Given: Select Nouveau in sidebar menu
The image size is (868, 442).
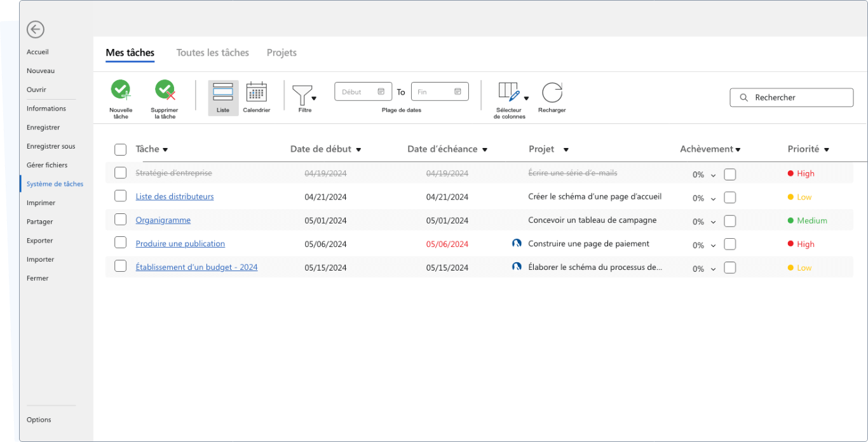Looking at the screenshot, I should [x=41, y=71].
